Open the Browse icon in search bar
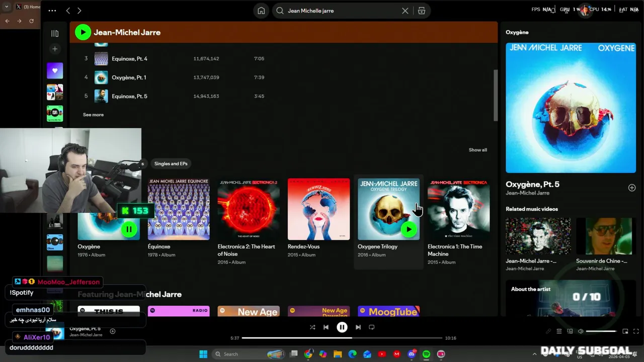The width and height of the screenshot is (644, 362). 422,11
